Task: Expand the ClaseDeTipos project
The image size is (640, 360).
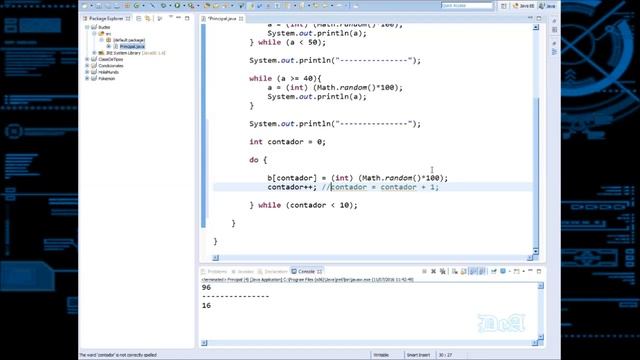Action: [87, 59]
